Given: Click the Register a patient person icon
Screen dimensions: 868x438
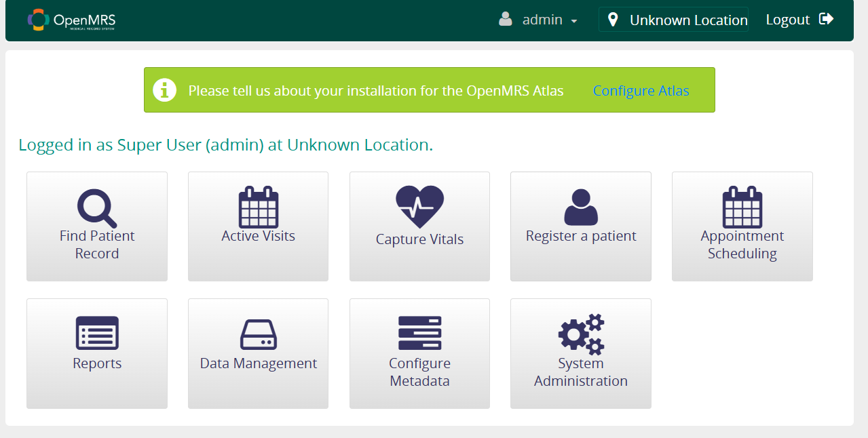Looking at the screenshot, I should (x=581, y=207).
